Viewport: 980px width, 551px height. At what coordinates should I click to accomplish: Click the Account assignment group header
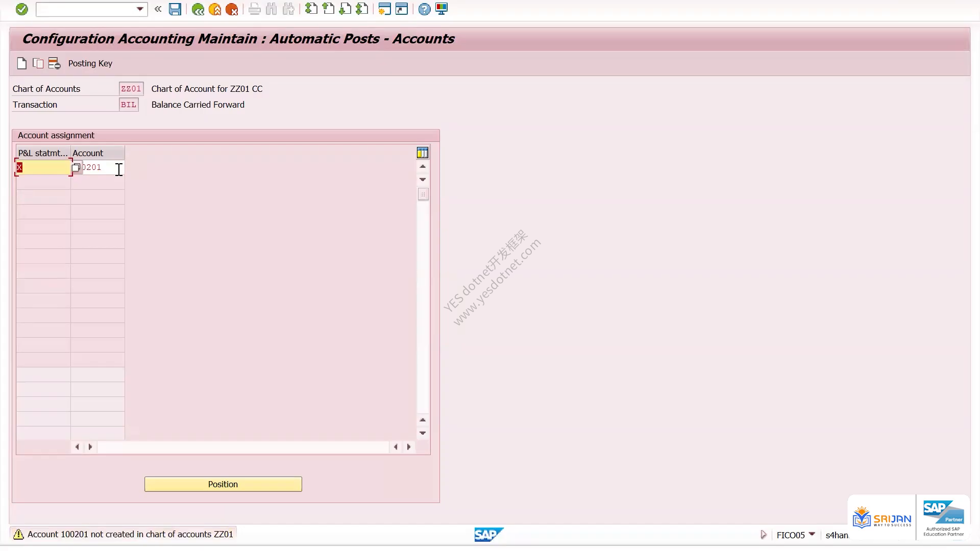[x=56, y=135]
